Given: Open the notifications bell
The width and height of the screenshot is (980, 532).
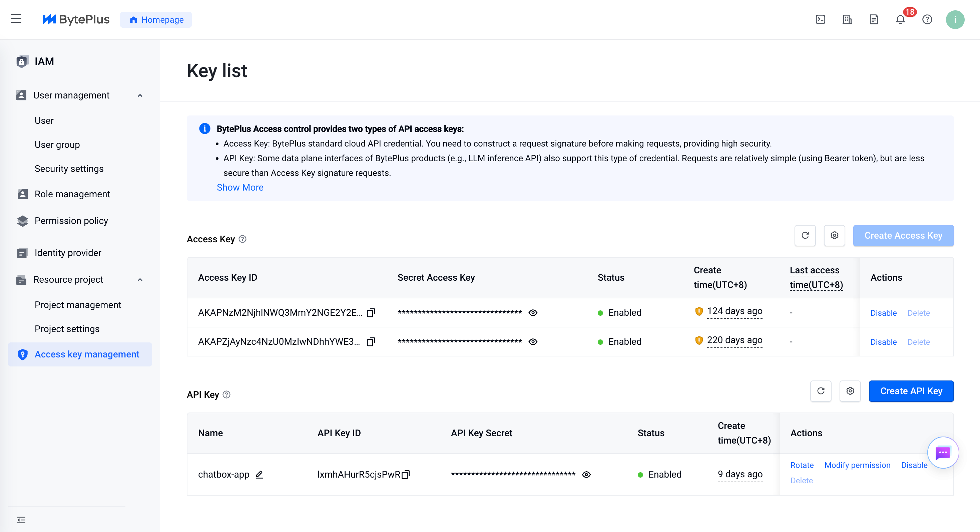Looking at the screenshot, I should tap(900, 19).
